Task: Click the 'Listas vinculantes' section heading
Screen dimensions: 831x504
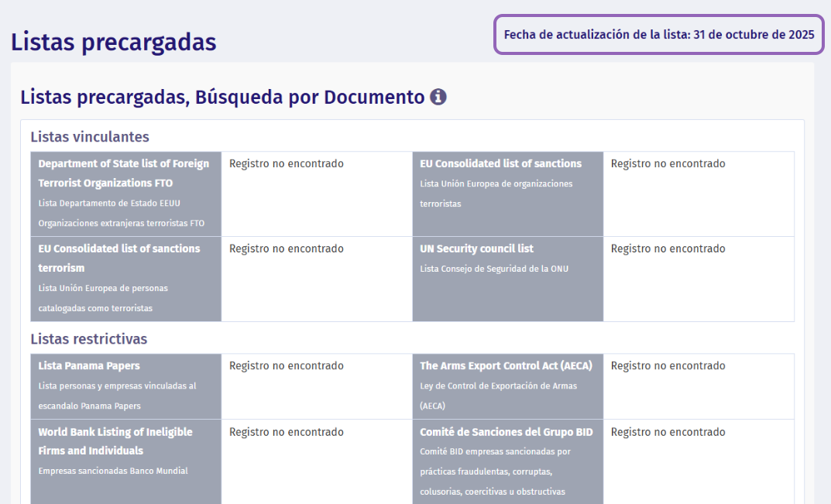Action: 90,137
